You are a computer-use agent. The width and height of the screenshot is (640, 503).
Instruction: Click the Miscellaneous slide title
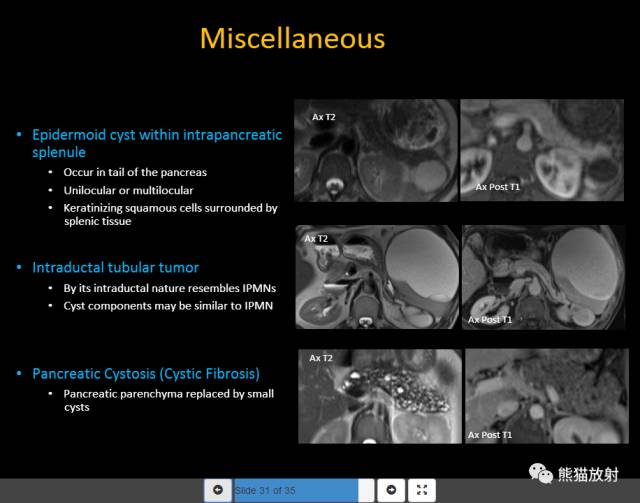click(x=292, y=39)
